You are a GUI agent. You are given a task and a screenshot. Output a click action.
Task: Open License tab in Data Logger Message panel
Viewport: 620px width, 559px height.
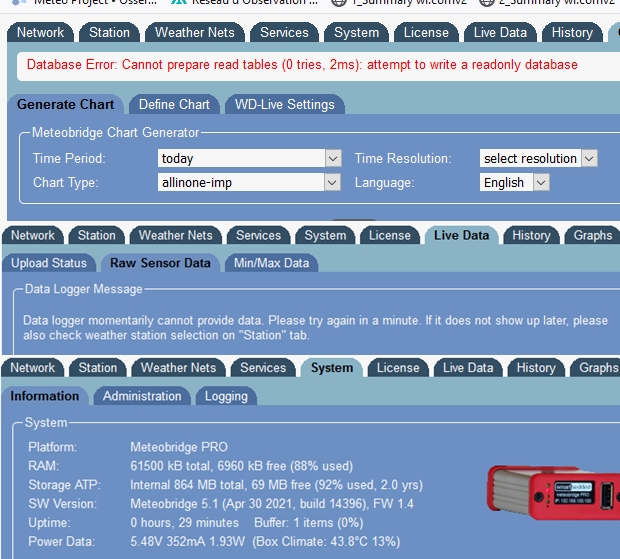(x=389, y=235)
